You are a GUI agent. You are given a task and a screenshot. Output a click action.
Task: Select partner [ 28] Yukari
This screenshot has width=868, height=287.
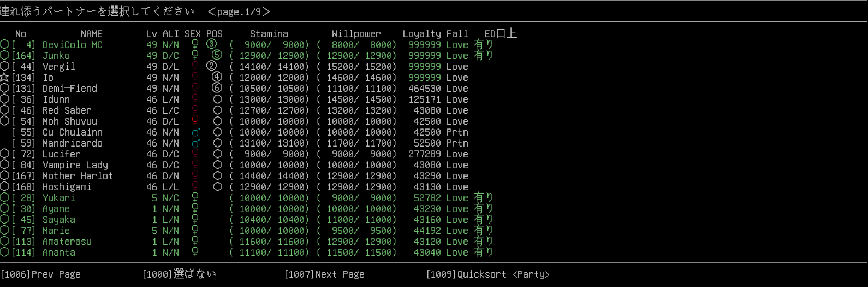tap(43, 198)
